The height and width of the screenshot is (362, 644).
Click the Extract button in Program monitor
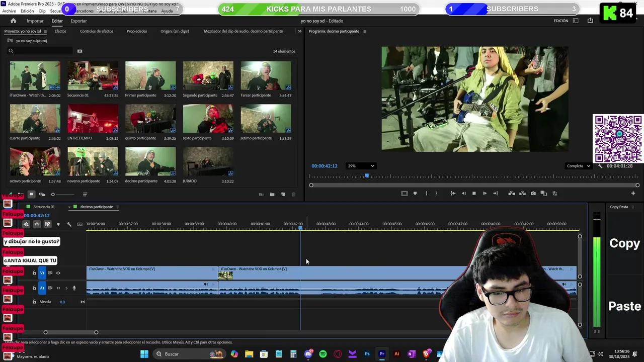(x=522, y=193)
